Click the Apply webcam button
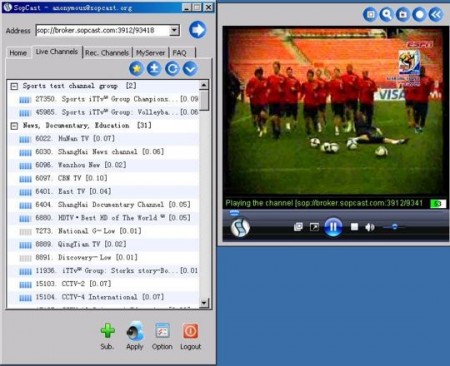Image resolution: width=450 pixels, height=366 pixels. tap(135, 336)
